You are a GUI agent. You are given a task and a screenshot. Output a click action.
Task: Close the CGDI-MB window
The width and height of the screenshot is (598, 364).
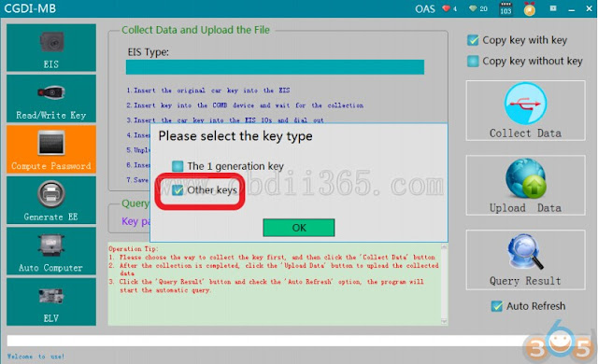590,8
